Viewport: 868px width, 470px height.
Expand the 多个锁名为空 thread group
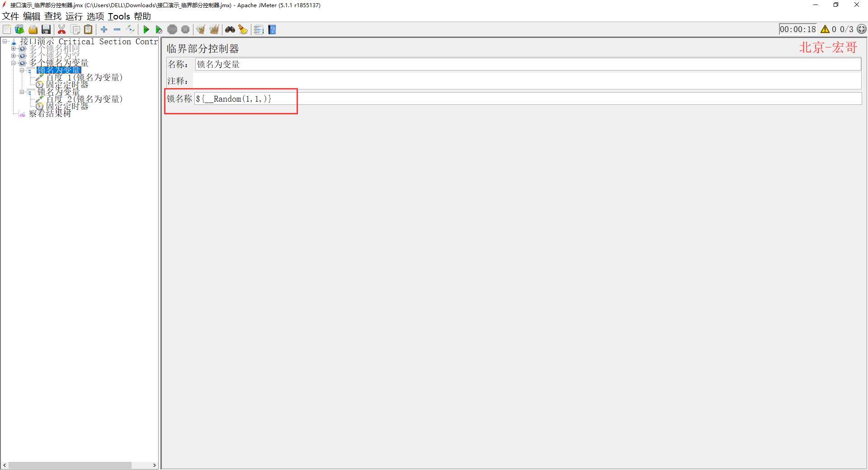point(13,56)
